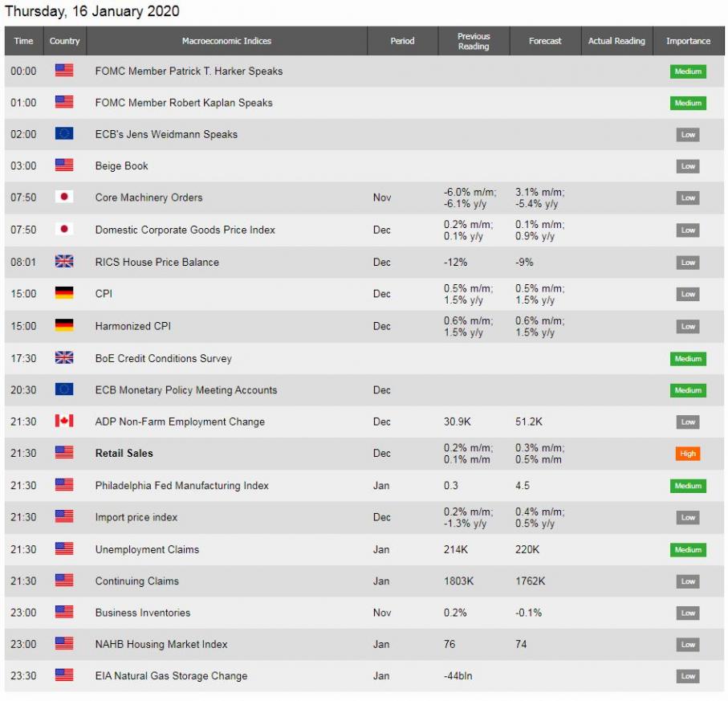
Task: Click the US flag next to Retail Sales
Action: click(x=64, y=453)
